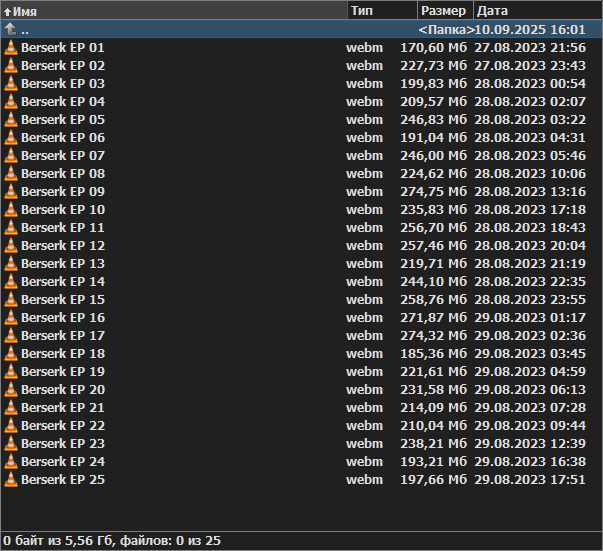The height and width of the screenshot is (551, 603).
Task: Click the size 214,09 Мб
Action: point(433,407)
